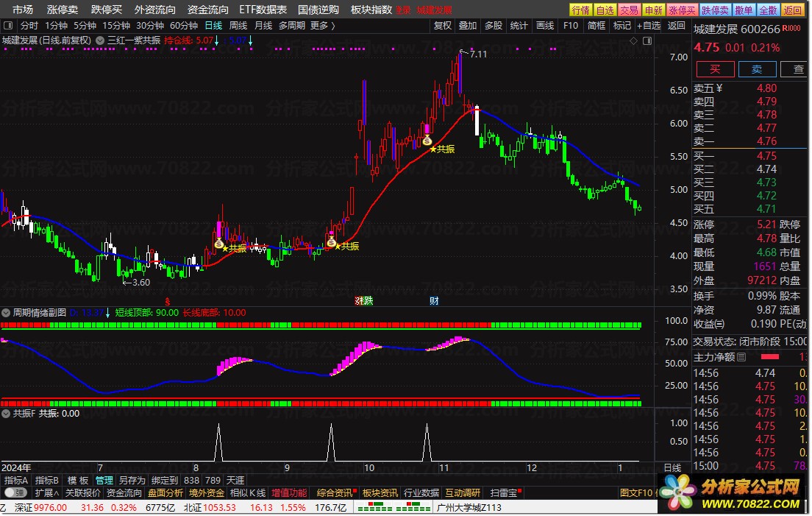The width and height of the screenshot is (812, 516).
Task: Click the money bag signal near November
Action: (x=427, y=139)
